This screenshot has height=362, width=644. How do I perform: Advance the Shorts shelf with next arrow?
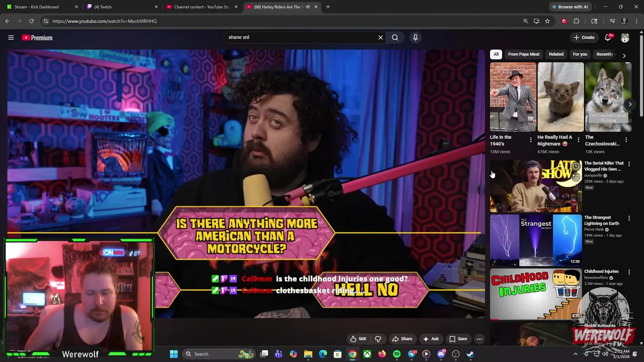pyautogui.click(x=630, y=104)
